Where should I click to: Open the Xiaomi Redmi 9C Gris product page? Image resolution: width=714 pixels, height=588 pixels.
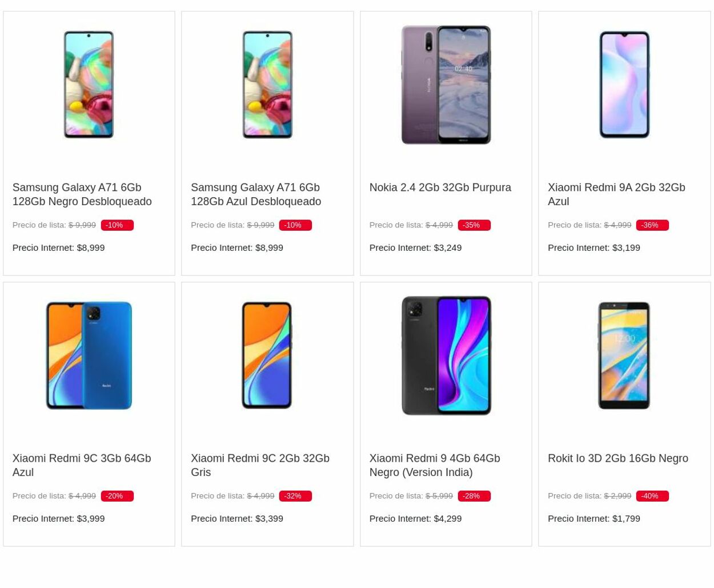(260, 465)
